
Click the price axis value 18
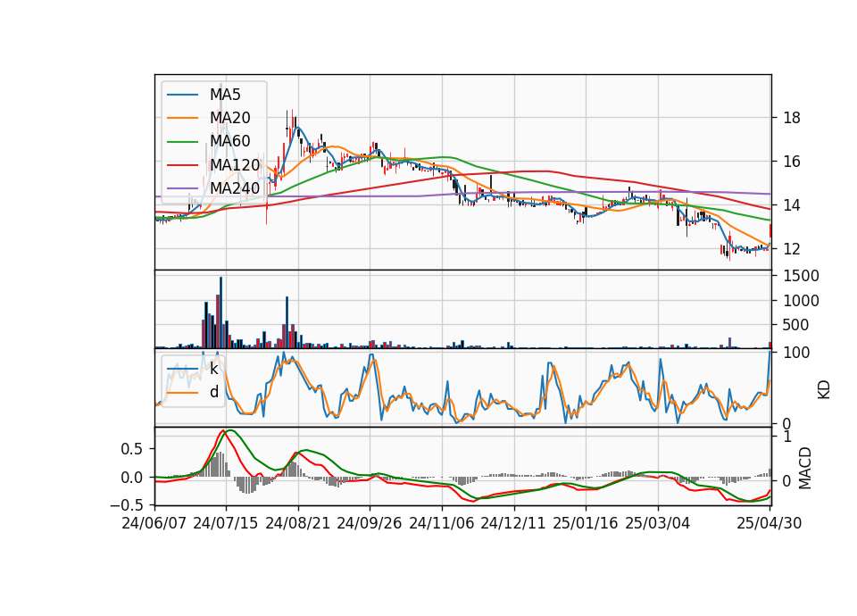(x=792, y=118)
